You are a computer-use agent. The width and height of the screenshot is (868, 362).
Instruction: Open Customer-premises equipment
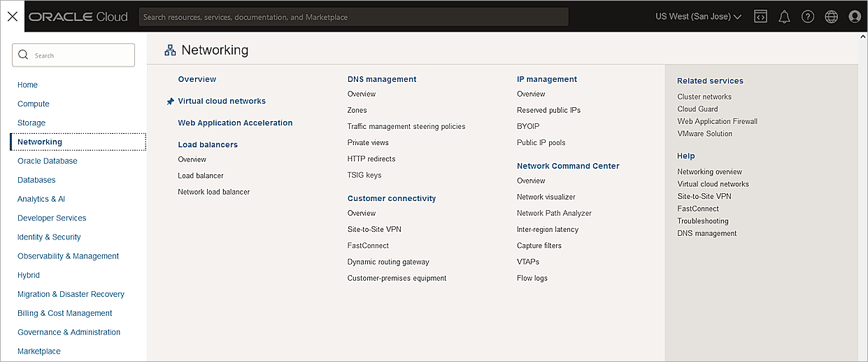(x=397, y=278)
